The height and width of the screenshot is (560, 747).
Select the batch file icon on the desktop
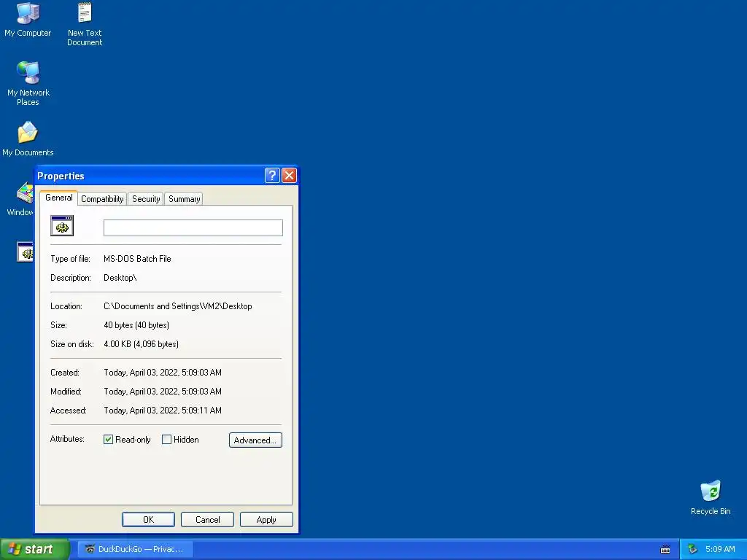(25, 252)
